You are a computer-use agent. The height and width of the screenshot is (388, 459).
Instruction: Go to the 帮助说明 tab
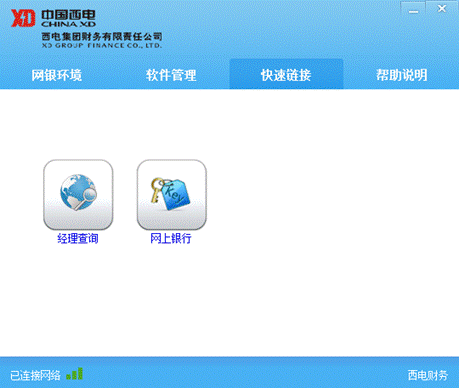402,75
